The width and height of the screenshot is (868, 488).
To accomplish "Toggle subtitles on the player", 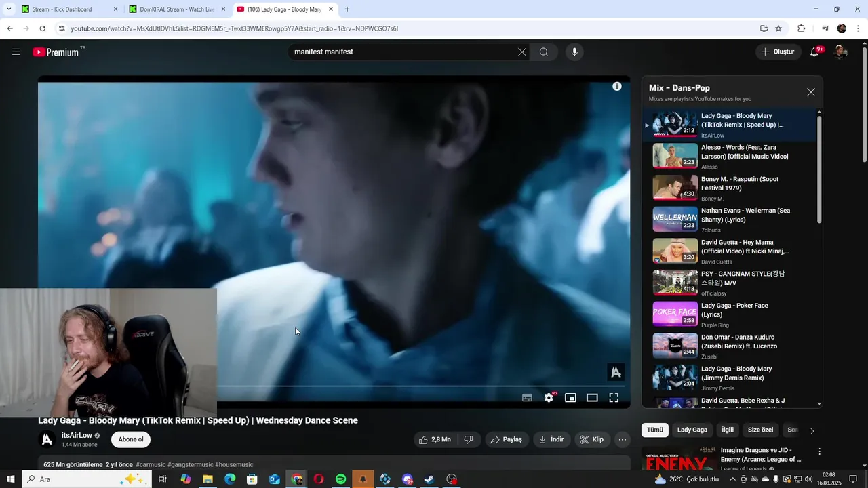I will pos(527,398).
